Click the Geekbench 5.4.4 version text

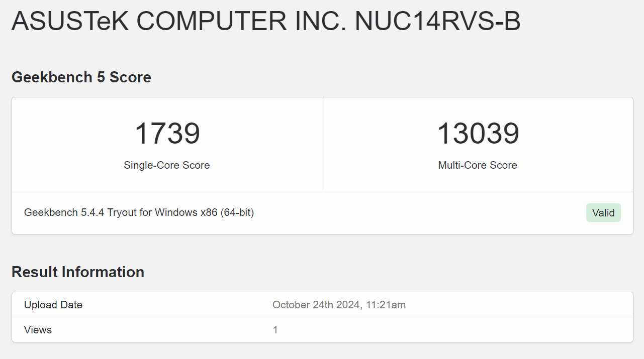click(x=64, y=213)
